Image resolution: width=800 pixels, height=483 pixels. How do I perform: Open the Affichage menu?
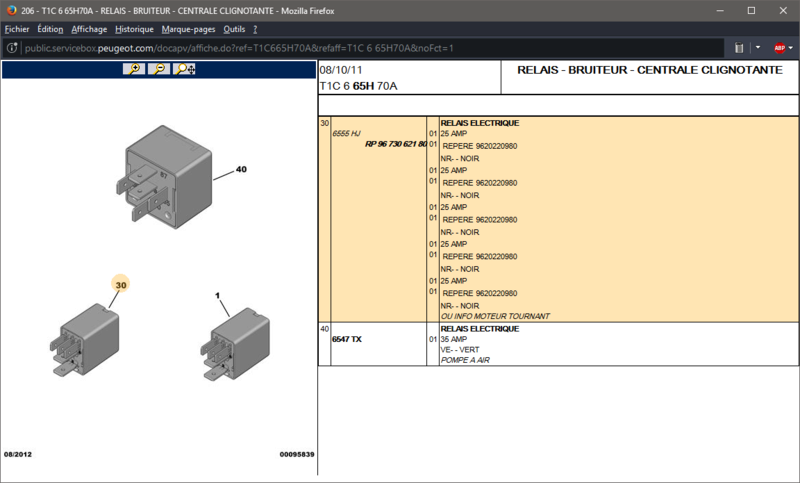(x=89, y=29)
